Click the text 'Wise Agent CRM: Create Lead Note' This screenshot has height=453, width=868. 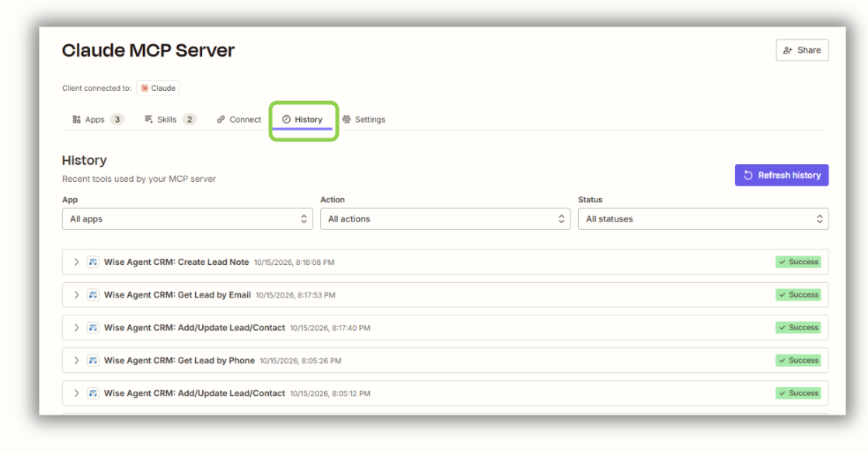click(x=176, y=262)
